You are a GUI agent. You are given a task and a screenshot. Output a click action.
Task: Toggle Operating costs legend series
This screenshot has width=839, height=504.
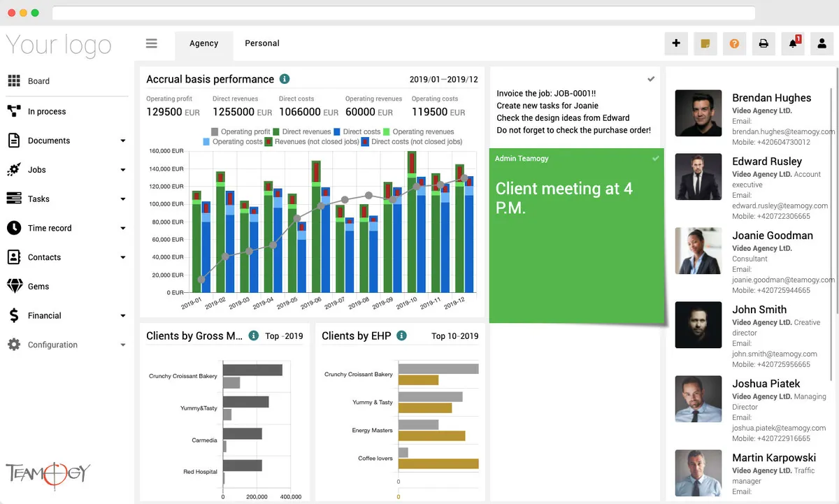coord(232,141)
